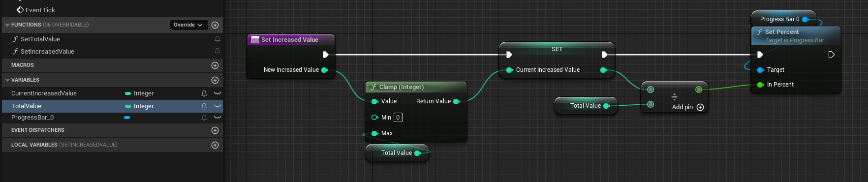Viewport: 868px width, 182px height.
Task: Click the SET node exec output pin
Action: [604, 55]
